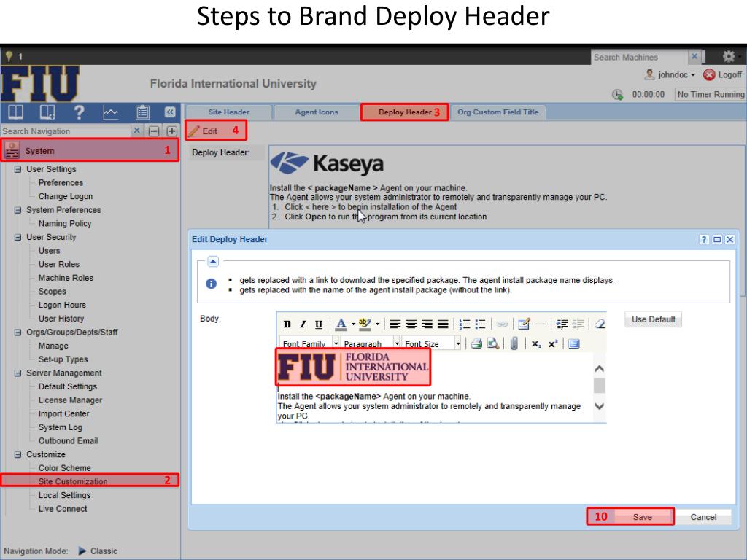Screen dimensions: 747x560
Task: Click the find magnifier icon in editor
Action: pos(493,343)
